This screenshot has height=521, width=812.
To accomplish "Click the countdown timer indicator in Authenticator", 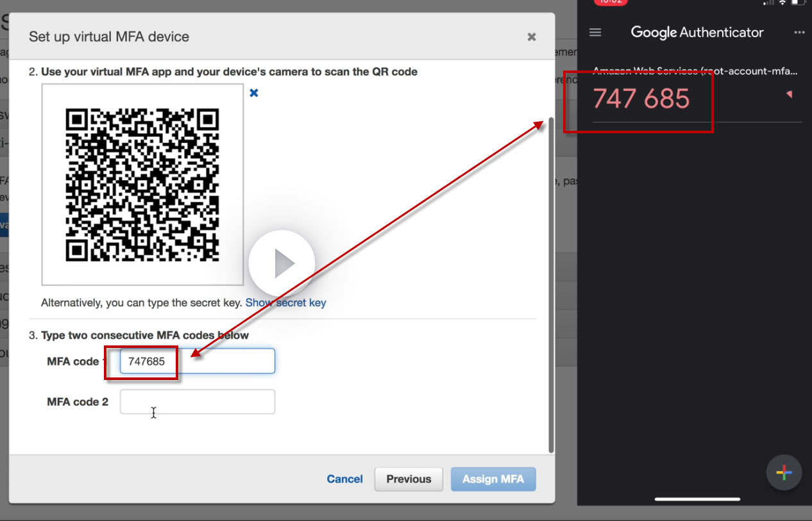I will [x=789, y=95].
